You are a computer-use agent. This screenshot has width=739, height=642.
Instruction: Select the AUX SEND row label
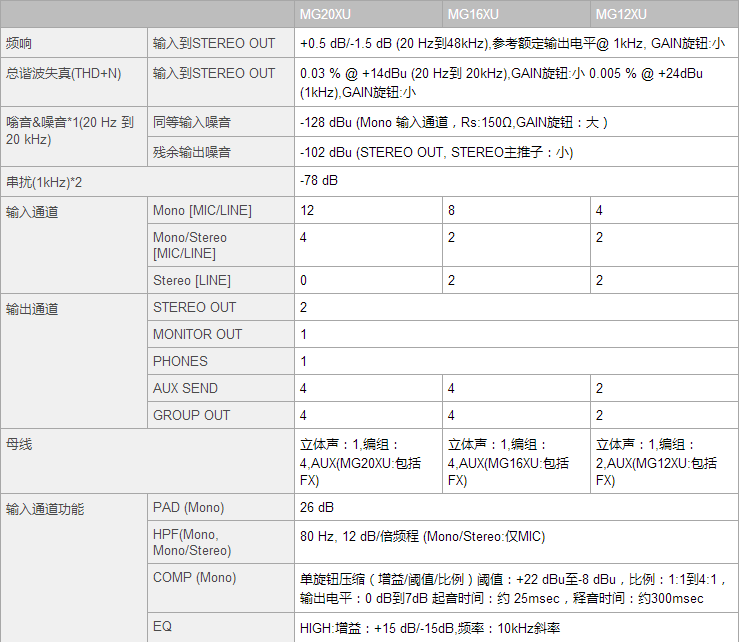tap(185, 388)
